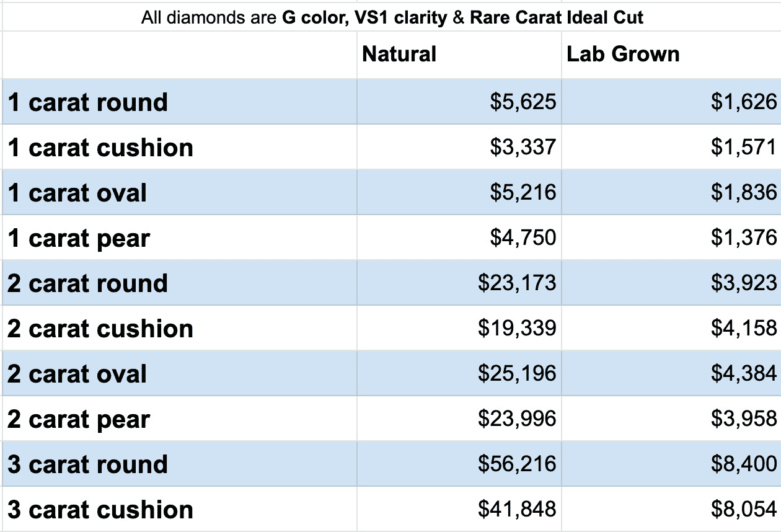Select the '1 carat pear' row label
The height and width of the screenshot is (532, 781).
point(79,238)
